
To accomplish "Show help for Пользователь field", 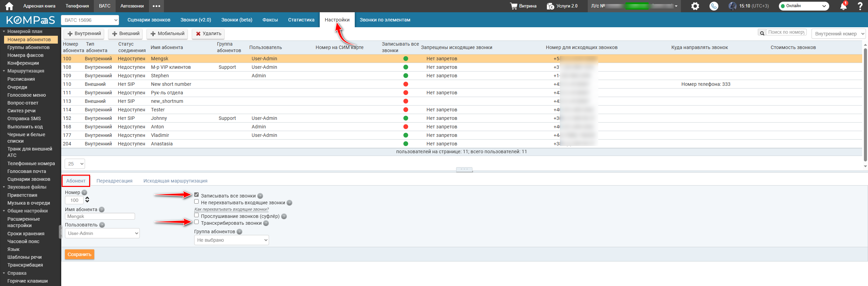I will [x=102, y=225].
